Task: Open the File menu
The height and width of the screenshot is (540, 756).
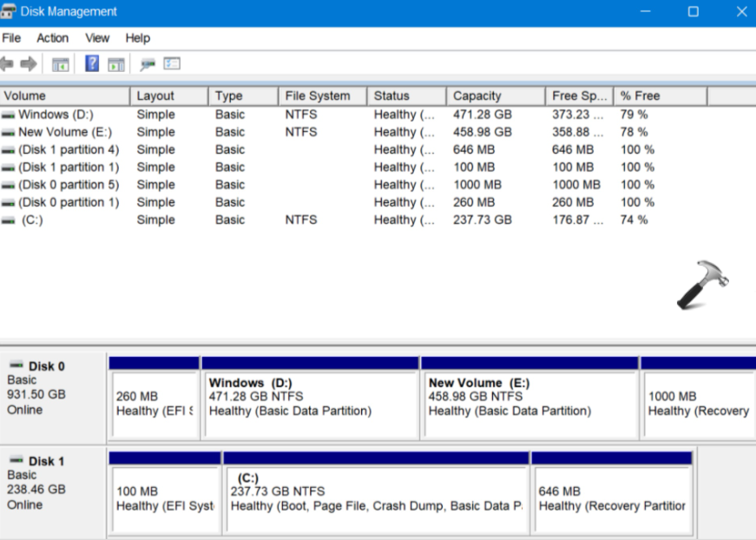Action: (x=11, y=38)
